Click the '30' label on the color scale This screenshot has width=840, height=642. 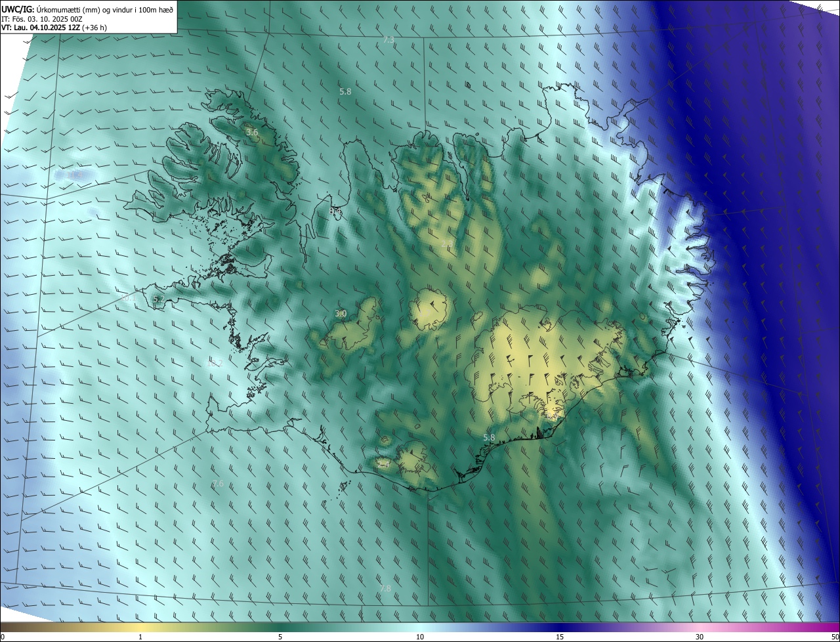(700, 637)
